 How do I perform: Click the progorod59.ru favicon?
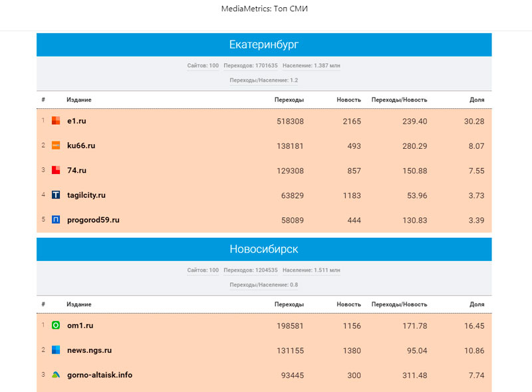(x=56, y=220)
